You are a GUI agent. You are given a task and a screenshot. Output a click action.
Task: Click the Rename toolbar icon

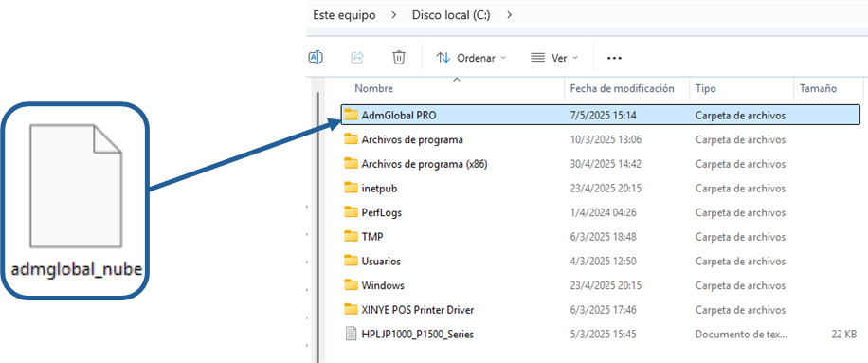pyautogui.click(x=315, y=57)
